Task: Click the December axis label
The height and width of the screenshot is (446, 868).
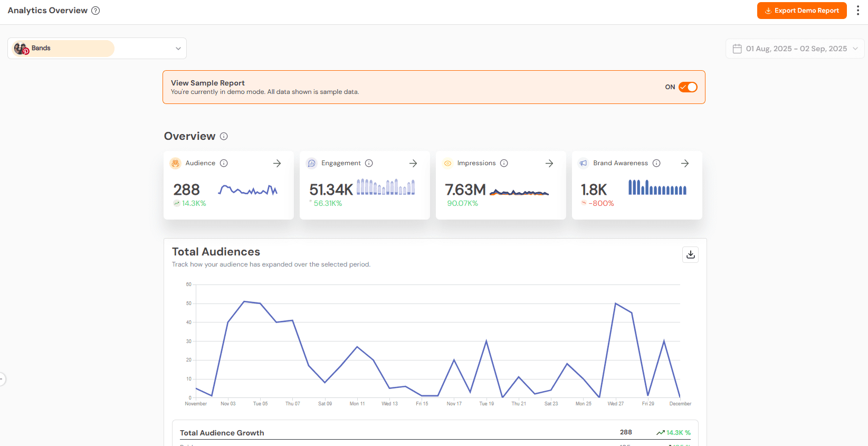Action: (680, 404)
